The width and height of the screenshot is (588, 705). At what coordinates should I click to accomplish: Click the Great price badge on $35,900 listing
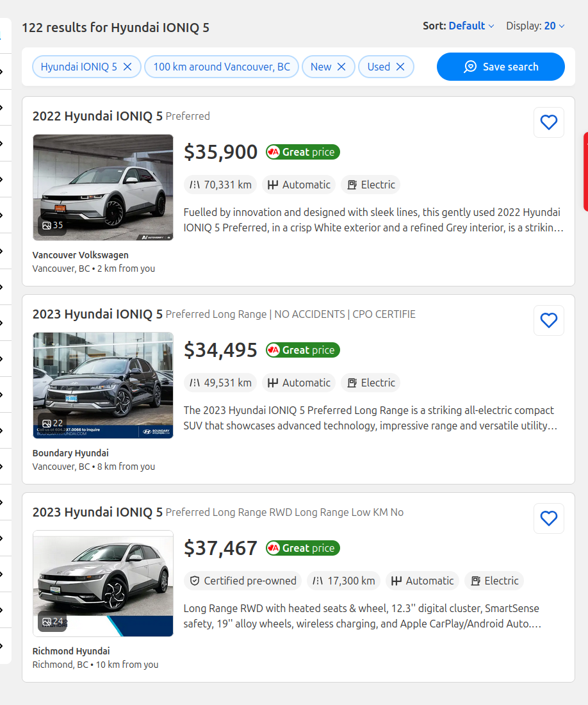303,152
